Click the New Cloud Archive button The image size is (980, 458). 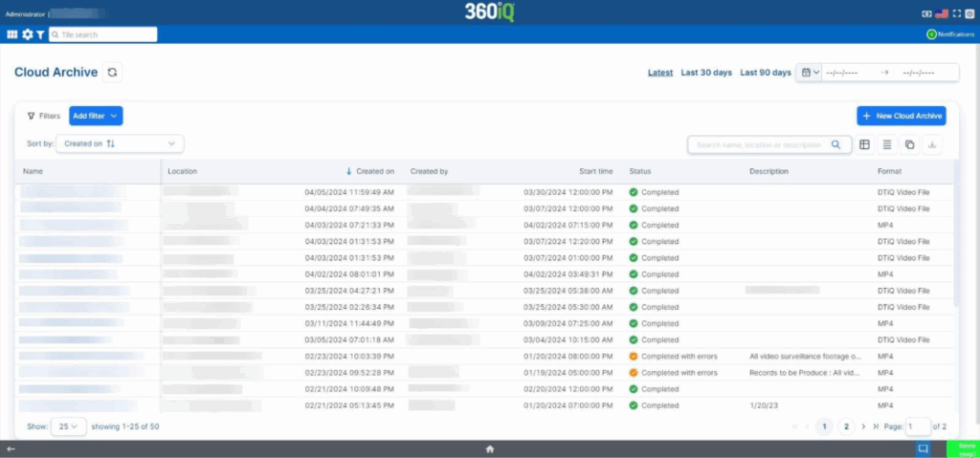pos(901,116)
